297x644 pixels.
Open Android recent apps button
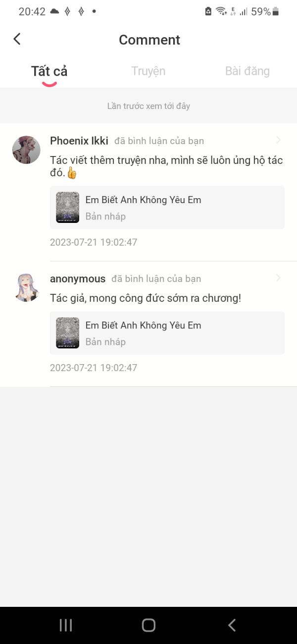pyautogui.click(x=65, y=625)
